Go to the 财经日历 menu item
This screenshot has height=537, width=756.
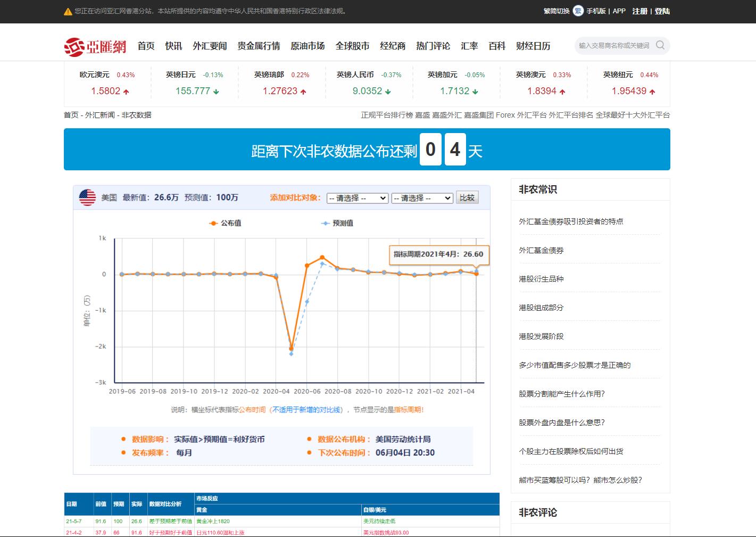(533, 46)
